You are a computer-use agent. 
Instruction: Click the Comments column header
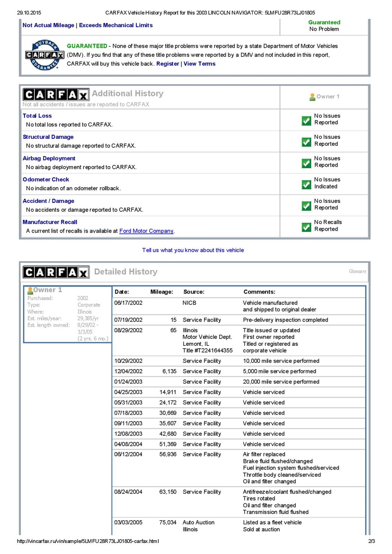[x=259, y=292]
